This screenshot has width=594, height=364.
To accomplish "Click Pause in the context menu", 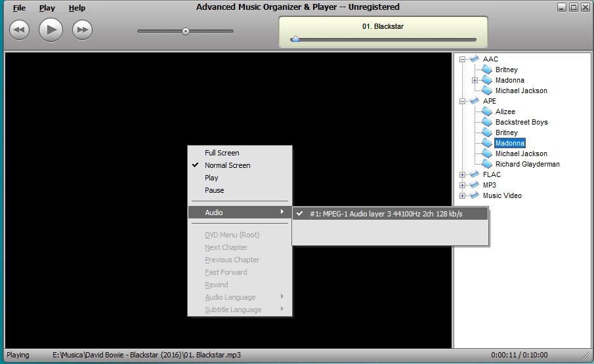I will pos(214,190).
